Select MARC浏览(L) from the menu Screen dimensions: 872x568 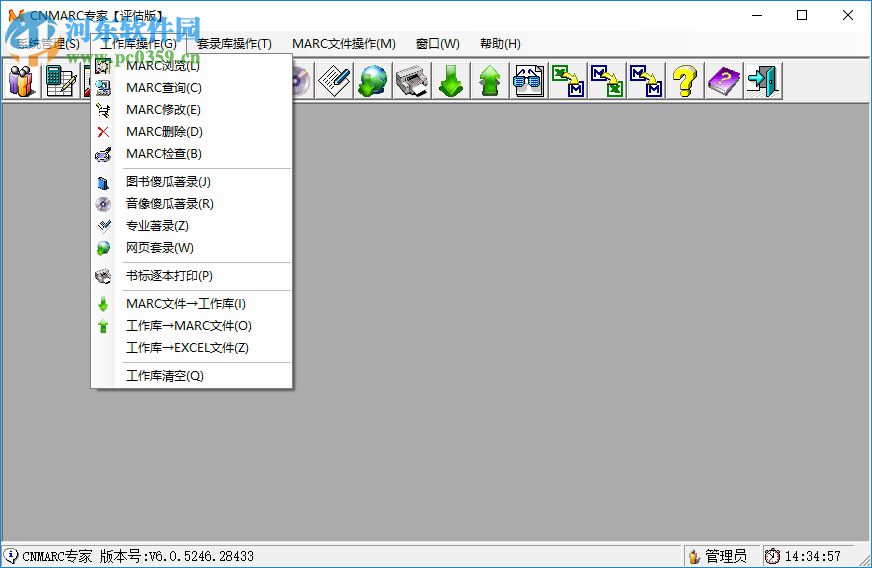tap(192, 66)
